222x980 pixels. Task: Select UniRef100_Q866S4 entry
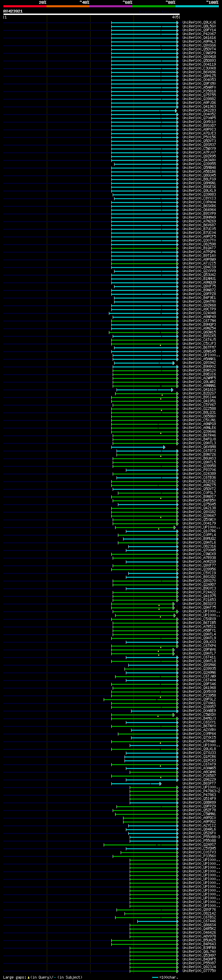coord(199,925)
